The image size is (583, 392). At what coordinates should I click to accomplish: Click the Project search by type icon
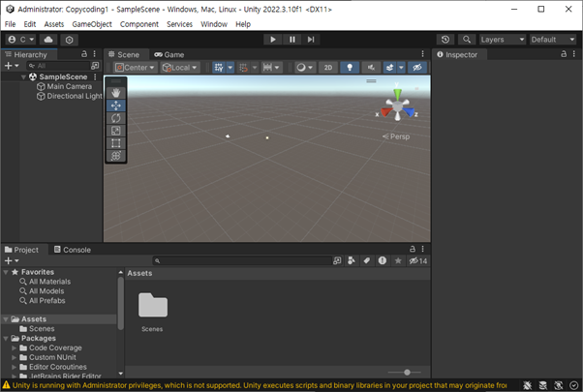pyautogui.click(x=352, y=260)
